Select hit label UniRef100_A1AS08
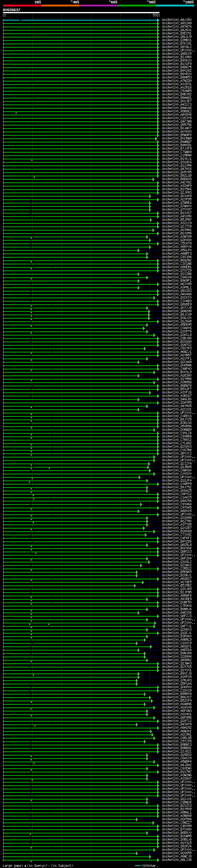The width and height of the screenshot is (197, 868). click(x=177, y=708)
